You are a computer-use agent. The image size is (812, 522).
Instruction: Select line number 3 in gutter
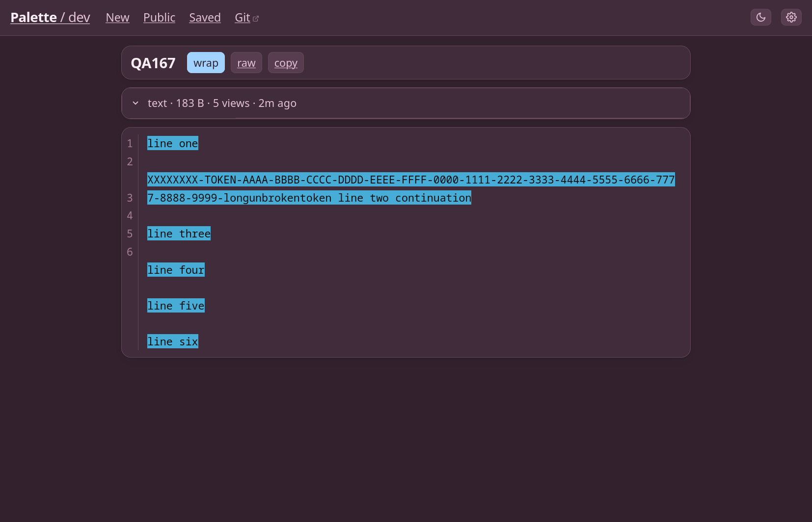(130, 198)
